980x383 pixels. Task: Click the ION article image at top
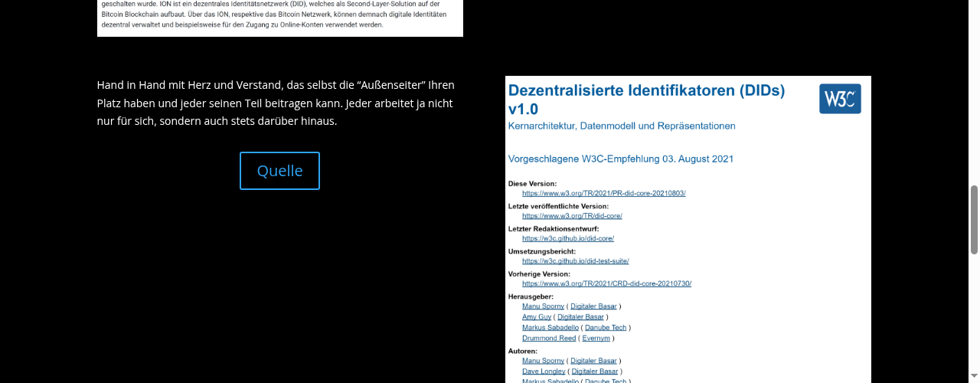(280, 18)
